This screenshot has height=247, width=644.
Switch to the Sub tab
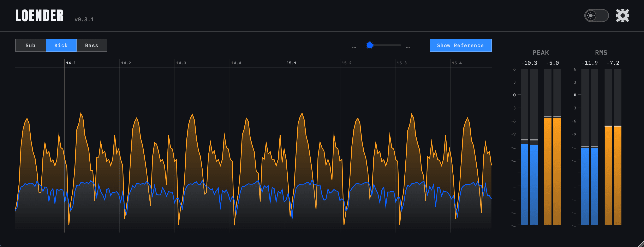click(x=30, y=45)
